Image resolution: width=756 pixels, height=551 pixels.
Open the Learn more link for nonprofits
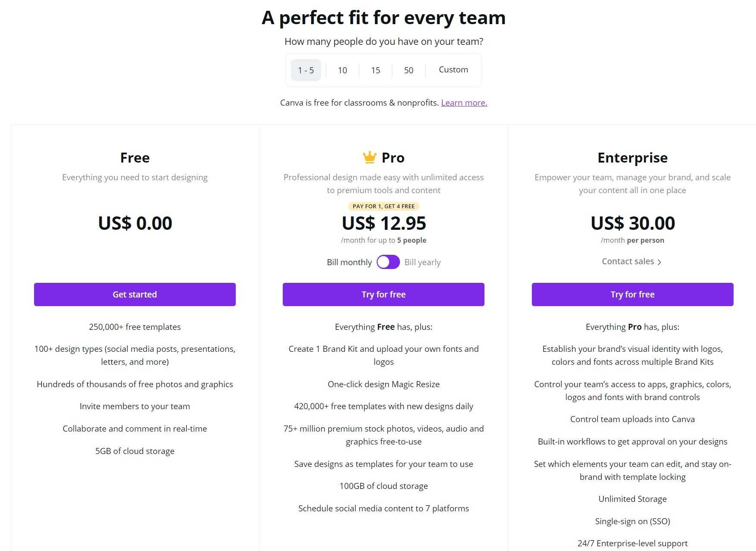click(464, 103)
